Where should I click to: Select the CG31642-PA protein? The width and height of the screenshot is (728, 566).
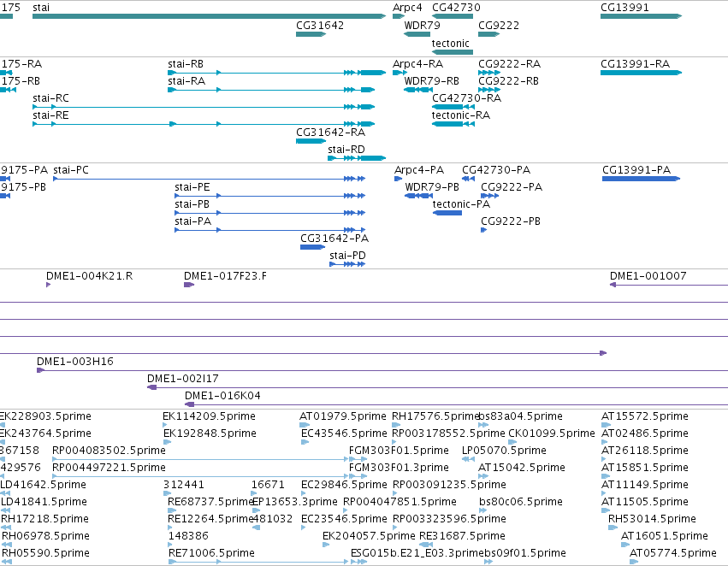coord(312,247)
